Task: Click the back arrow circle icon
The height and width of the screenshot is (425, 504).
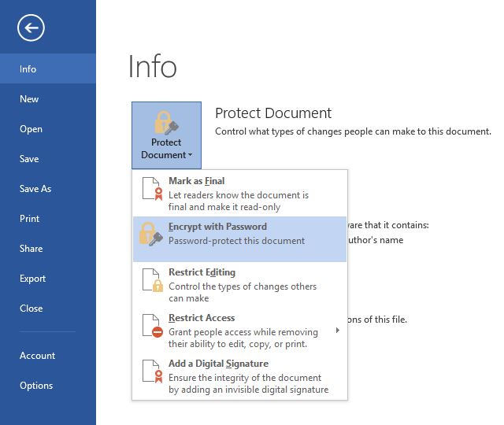Action: tap(31, 28)
